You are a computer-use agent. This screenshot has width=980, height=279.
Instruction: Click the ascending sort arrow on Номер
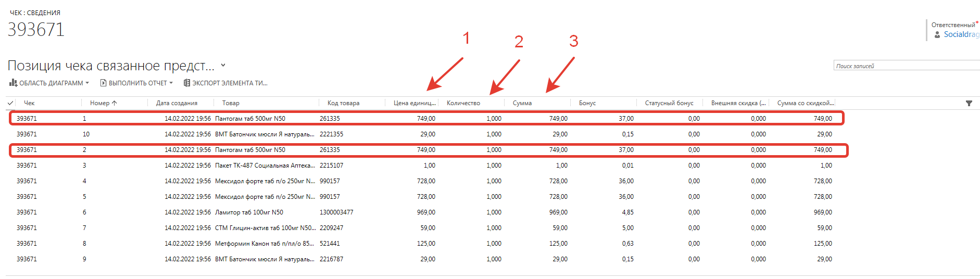(115, 103)
